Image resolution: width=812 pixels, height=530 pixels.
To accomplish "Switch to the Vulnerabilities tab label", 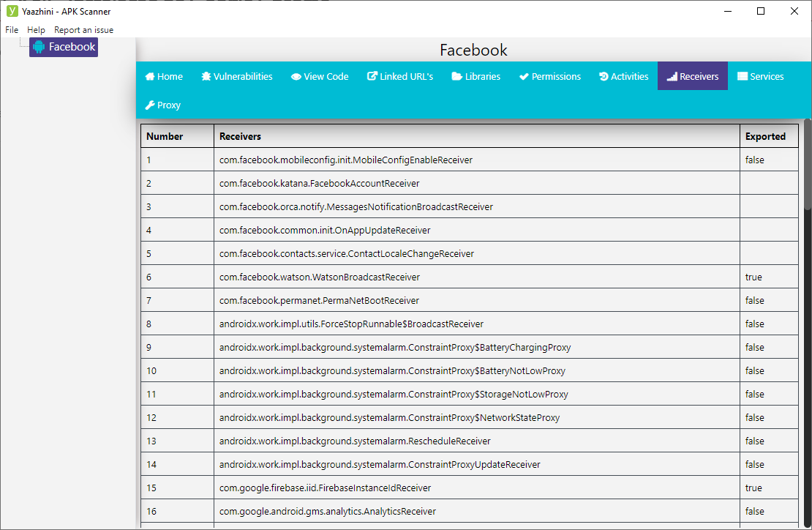I will tap(243, 77).
